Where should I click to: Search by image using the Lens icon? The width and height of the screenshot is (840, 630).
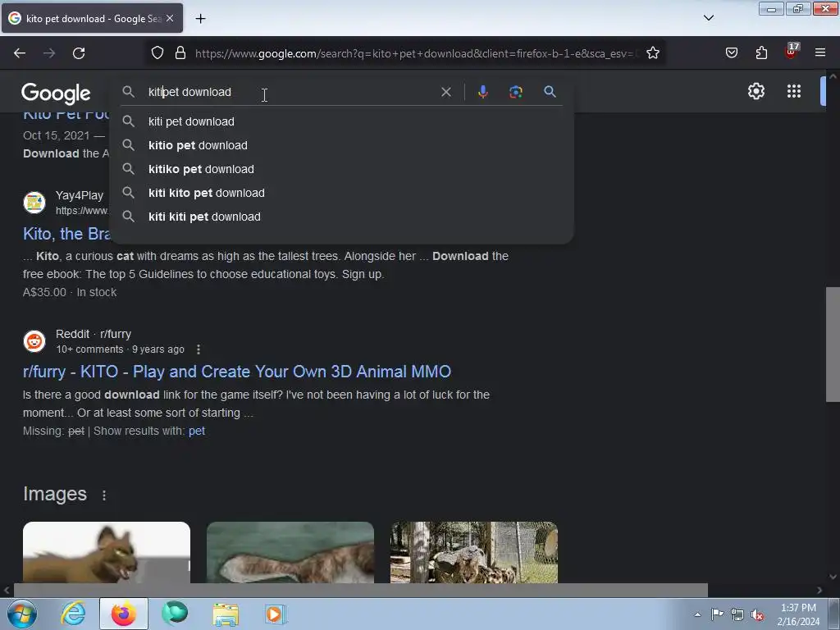click(x=515, y=92)
